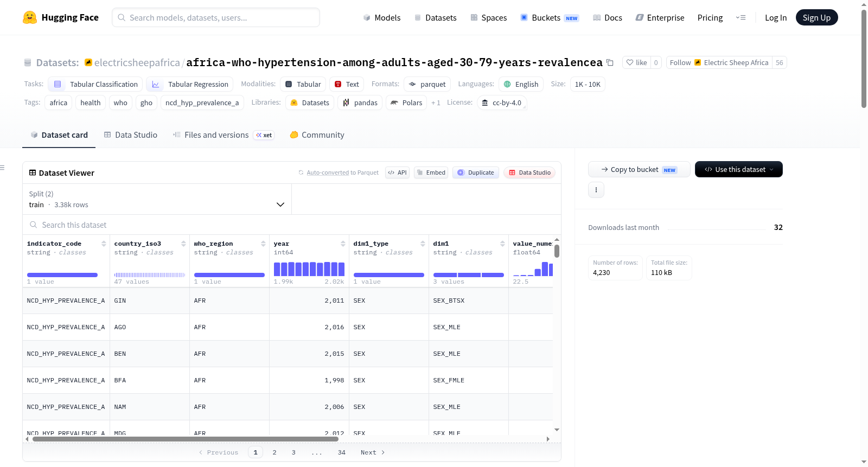Switch to the Data Studio tab
Screen dimensions: 868x467
(131, 135)
